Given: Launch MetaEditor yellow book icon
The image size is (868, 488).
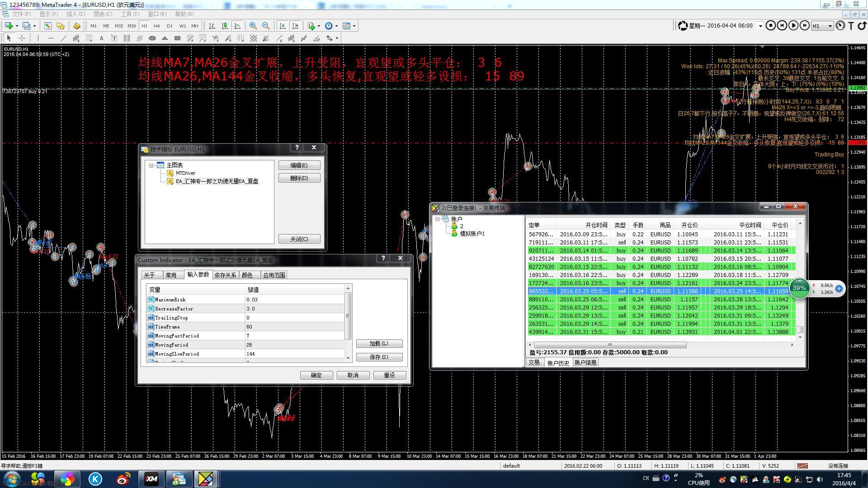Looking at the screenshot, I should tap(76, 26).
